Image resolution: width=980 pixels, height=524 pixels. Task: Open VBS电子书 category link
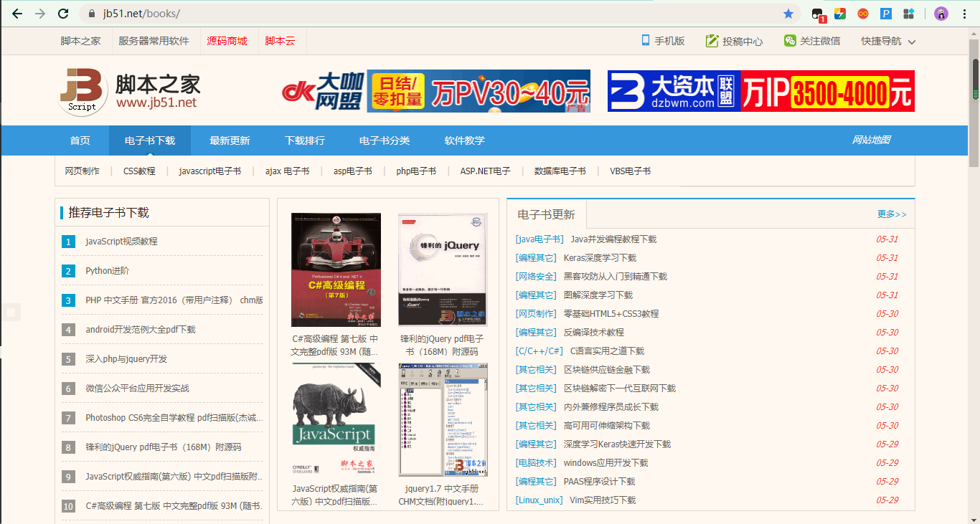631,171
